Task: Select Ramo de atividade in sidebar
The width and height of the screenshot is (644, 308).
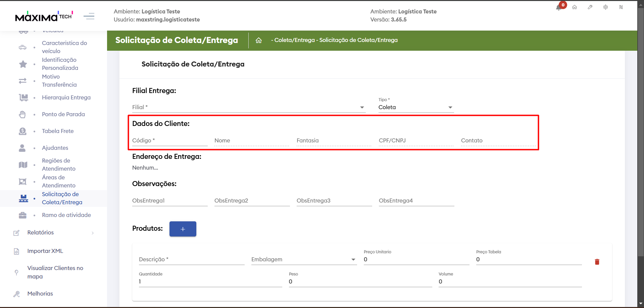Action: click(x=66, y=215)
